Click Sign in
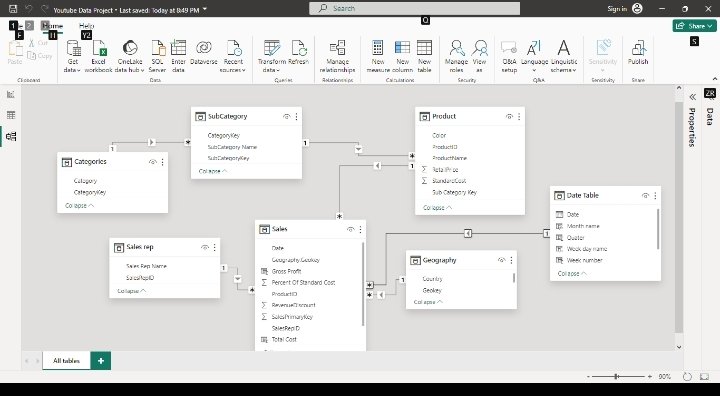 pos(617,9)
